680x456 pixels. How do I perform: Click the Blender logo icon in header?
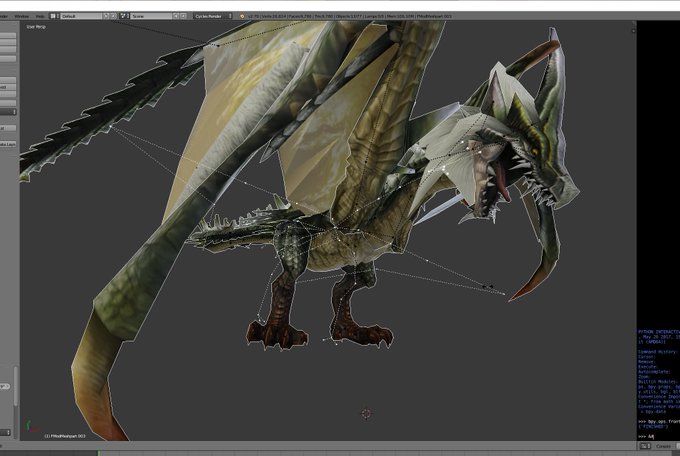pyautogui.click(x=242, y=16)
